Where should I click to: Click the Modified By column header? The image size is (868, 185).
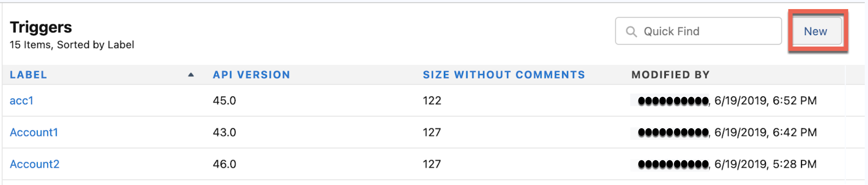point(670,75)
